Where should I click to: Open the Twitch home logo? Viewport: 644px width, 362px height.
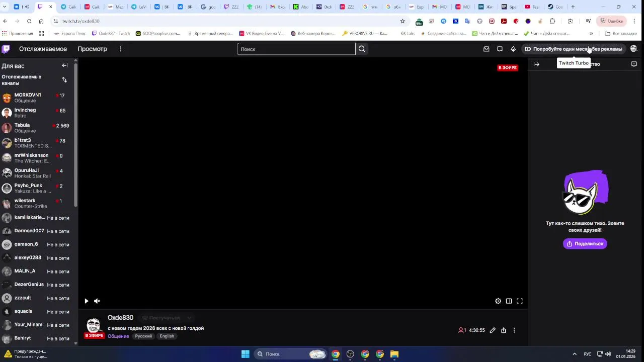coord(6,49)
